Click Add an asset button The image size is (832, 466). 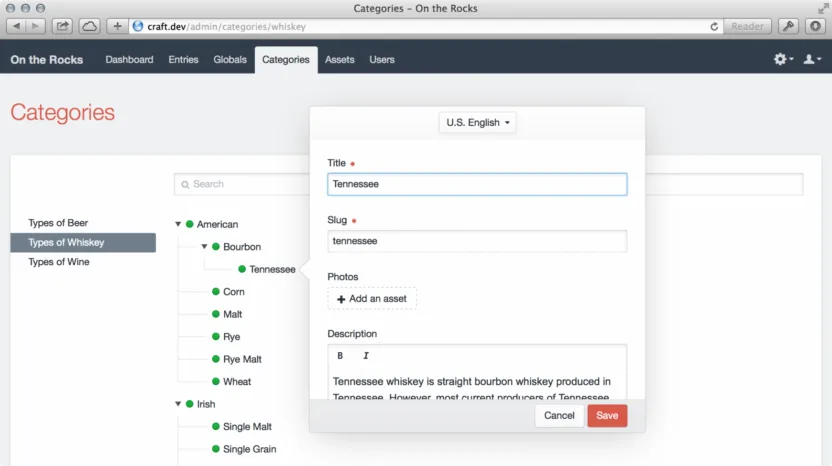pyautogui.click(x=372, y=299)
